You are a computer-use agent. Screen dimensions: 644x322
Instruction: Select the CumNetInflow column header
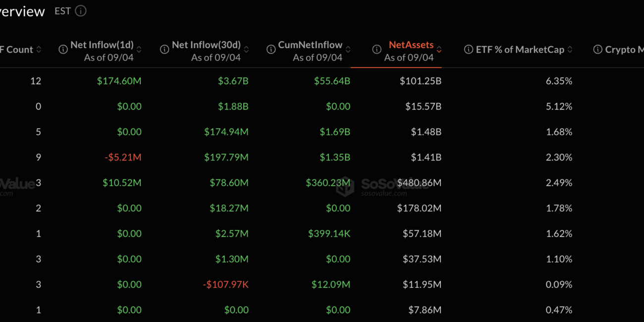[310, 45]
